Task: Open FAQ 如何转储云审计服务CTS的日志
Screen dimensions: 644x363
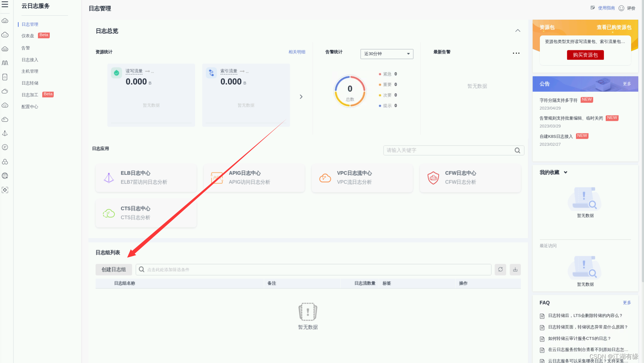Action: point(579,339)
